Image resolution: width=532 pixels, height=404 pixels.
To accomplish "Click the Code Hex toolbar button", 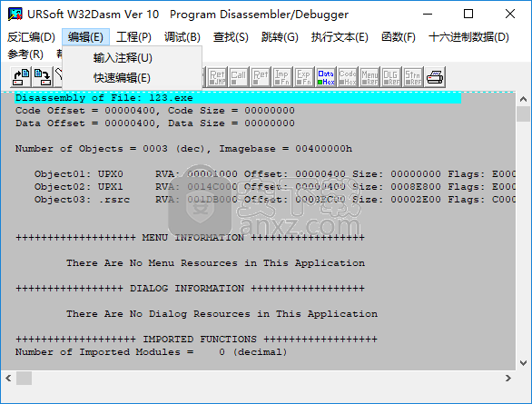I will point(348,77).
